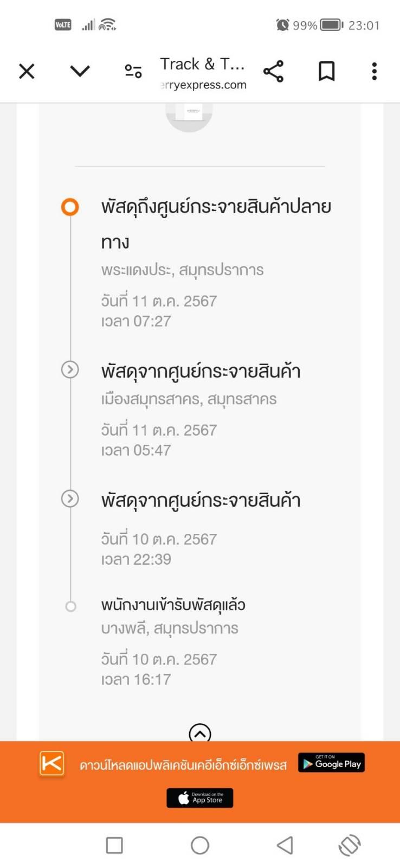The width and height of the screenshot is (400, 868).
Task: Tap the KEX app logo in banner
Action: click(52, 764)
